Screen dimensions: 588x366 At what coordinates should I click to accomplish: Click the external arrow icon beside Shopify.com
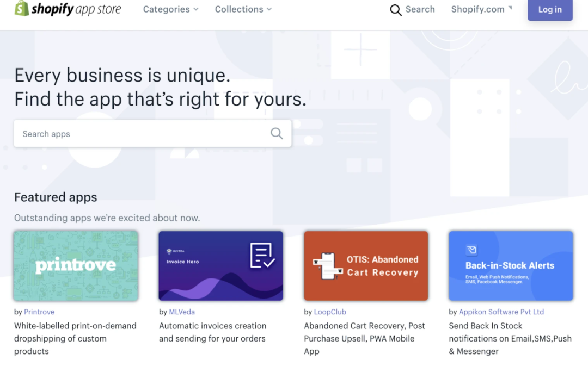pyautogui.click(x=510, y=8)
